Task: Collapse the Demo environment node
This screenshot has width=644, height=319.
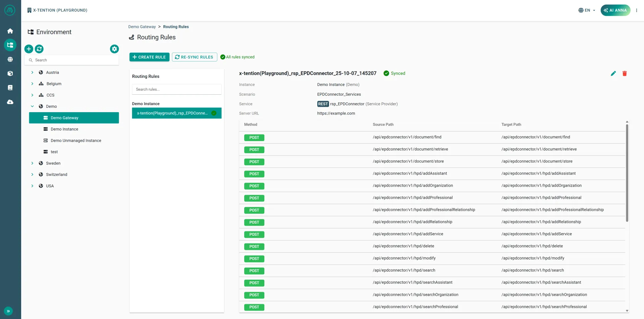Action: click(32, 106)
